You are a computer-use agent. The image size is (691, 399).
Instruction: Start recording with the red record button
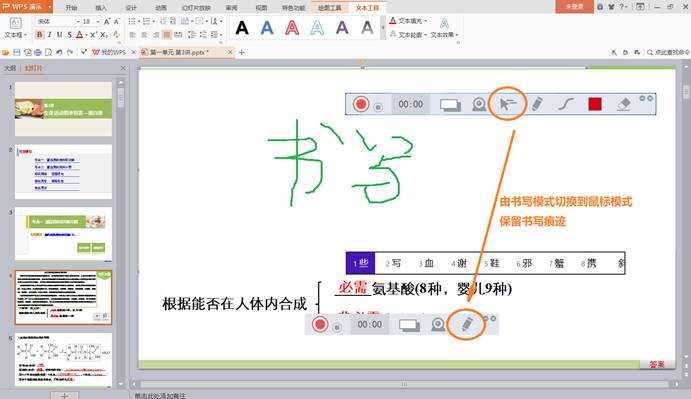point(360,104)
